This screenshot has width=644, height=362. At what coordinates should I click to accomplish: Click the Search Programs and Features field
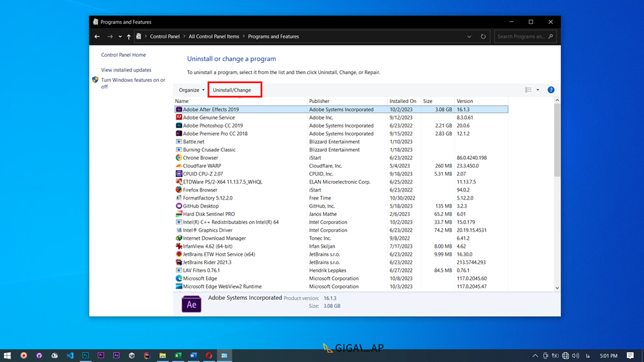tap(525, 36)
